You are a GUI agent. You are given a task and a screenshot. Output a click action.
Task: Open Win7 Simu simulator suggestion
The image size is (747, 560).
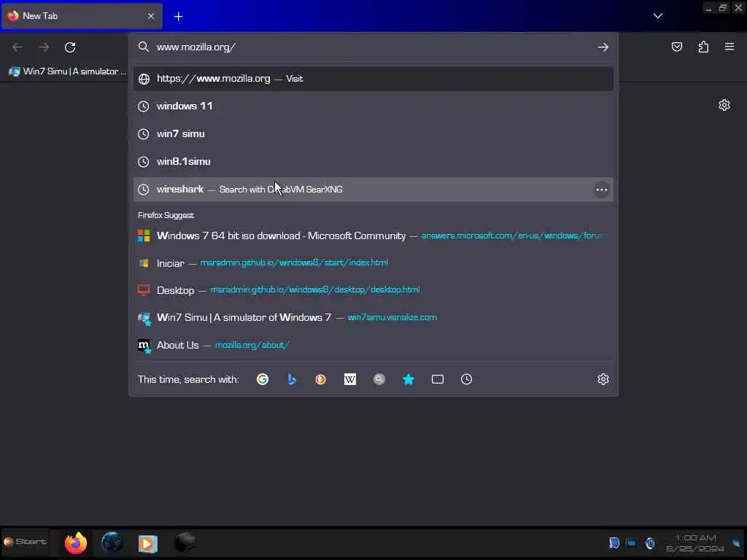373,317
